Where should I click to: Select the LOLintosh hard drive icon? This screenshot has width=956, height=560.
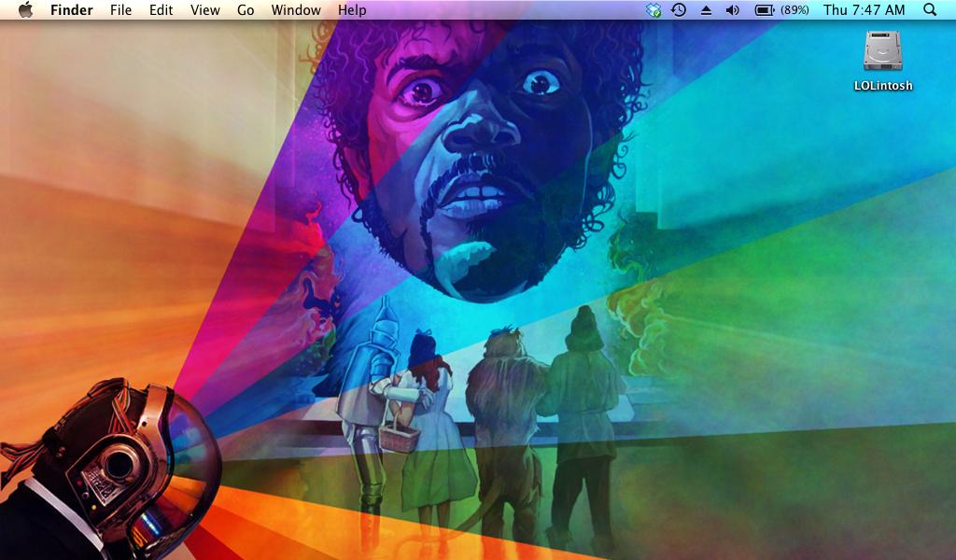tap(883, 50)
